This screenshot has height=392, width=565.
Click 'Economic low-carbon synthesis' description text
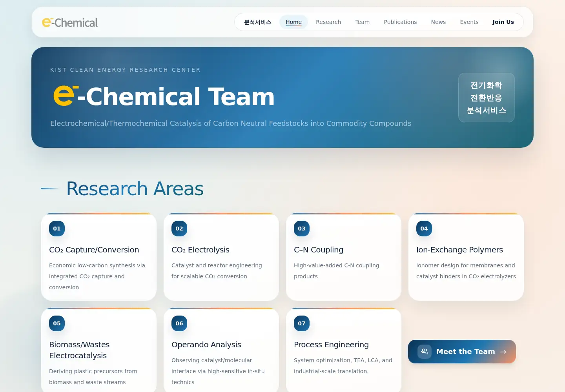tap(97, 276)
